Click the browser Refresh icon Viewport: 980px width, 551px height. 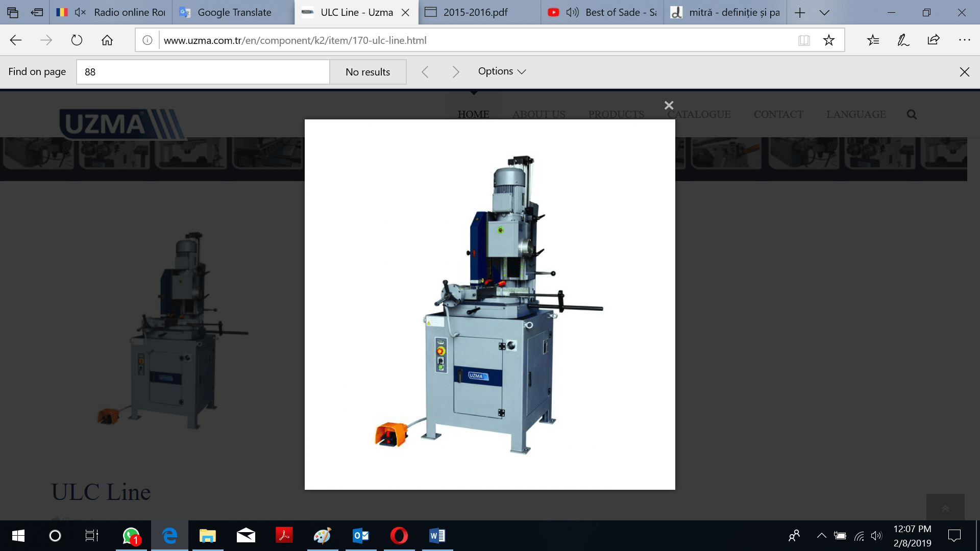click(x=77, y=40)
